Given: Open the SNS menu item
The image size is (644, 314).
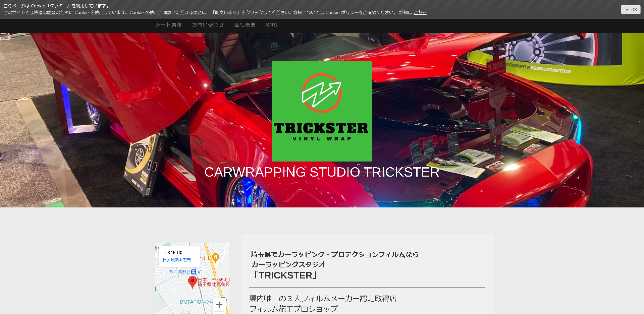Looking at the screenshot, I should tap(271, 25).
